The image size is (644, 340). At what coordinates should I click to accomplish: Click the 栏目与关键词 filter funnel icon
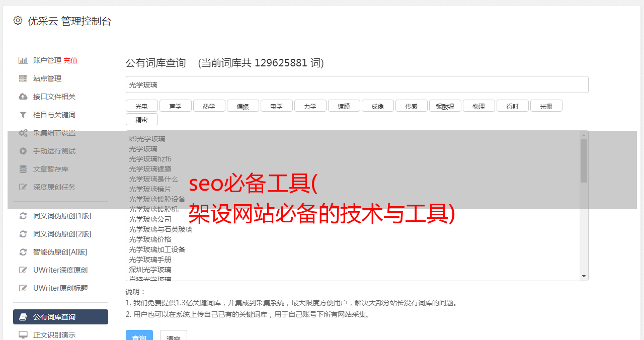23,115
